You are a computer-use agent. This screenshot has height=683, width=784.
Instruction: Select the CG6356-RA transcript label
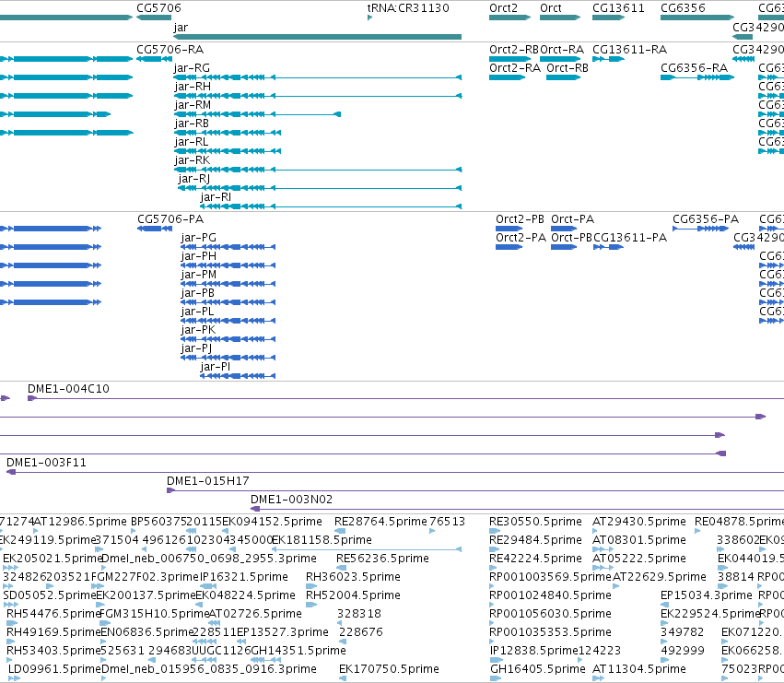coord(694,68)
